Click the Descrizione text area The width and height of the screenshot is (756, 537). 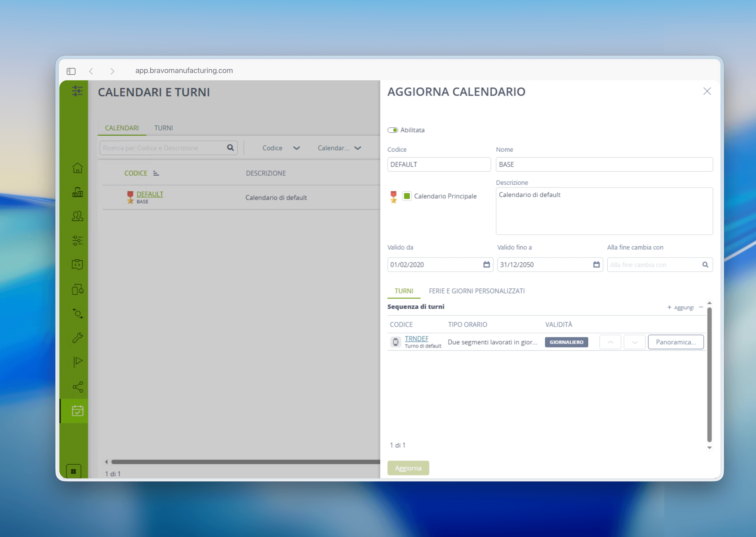pyautogui.click(x=604, y=211)
